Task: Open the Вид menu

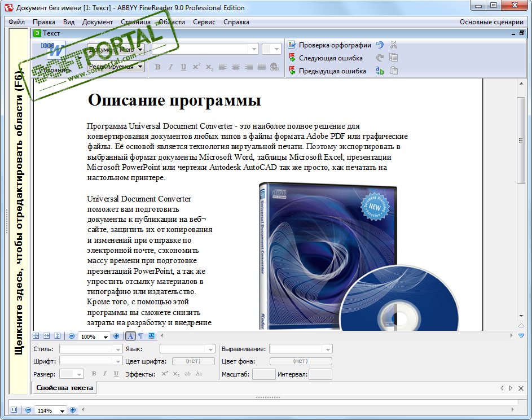Action: 69,21
